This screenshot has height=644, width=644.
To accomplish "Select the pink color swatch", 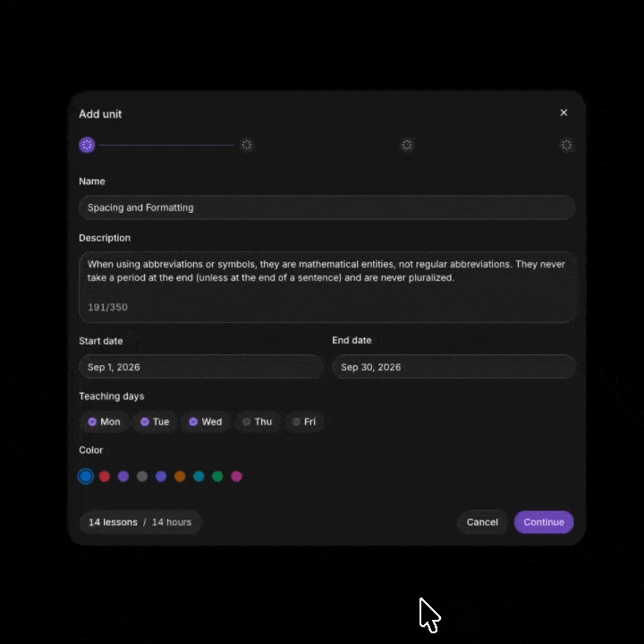I will (236, 477).
